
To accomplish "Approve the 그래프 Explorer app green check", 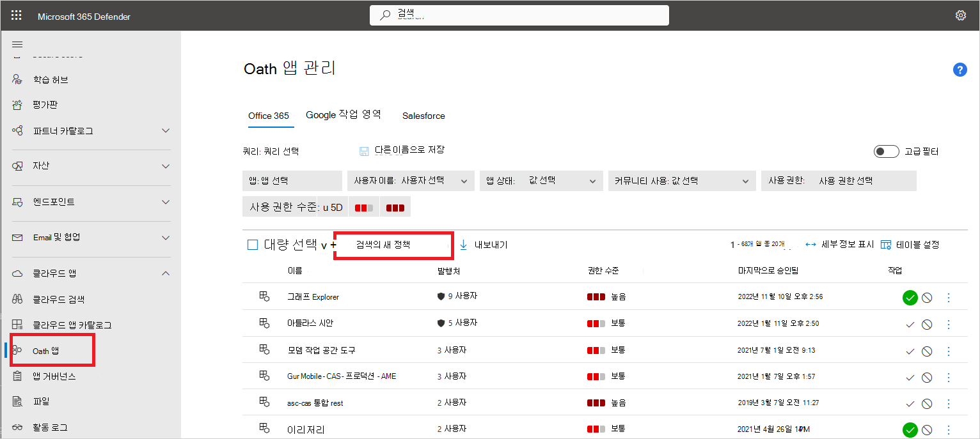I will click(x=910, y=298).
